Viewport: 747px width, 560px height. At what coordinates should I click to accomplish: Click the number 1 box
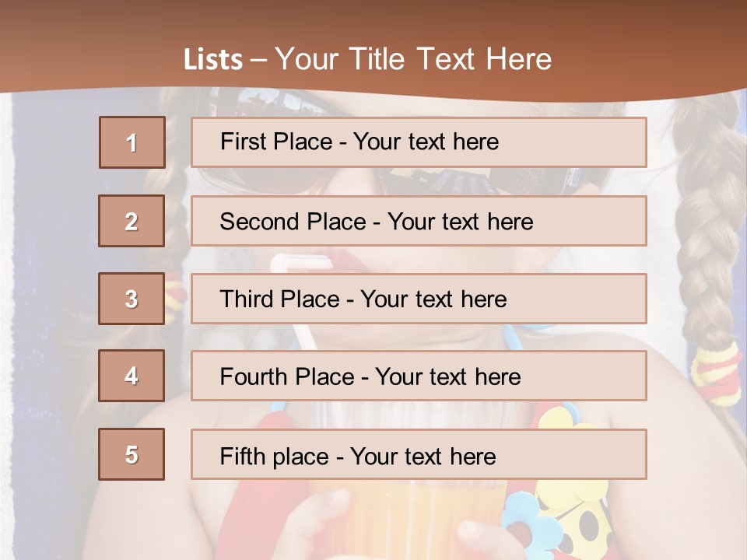pyautogui.click(x=132, y=142)
